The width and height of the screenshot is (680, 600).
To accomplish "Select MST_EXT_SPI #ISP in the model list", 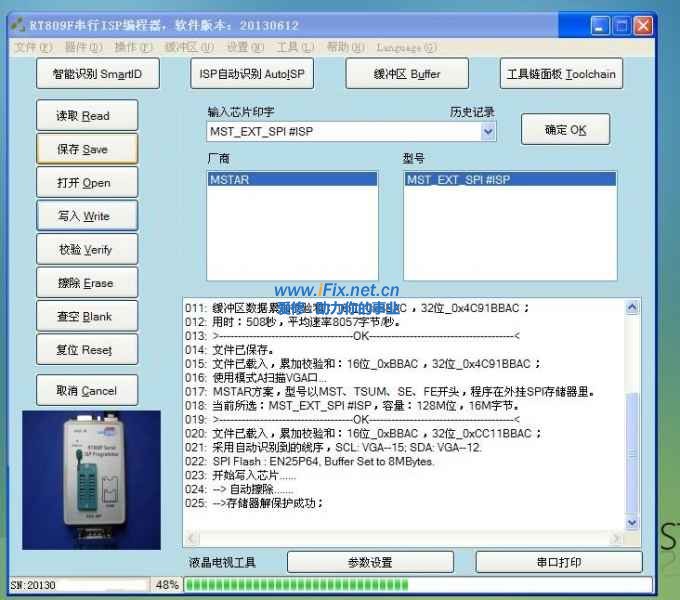I will (510, 179).
